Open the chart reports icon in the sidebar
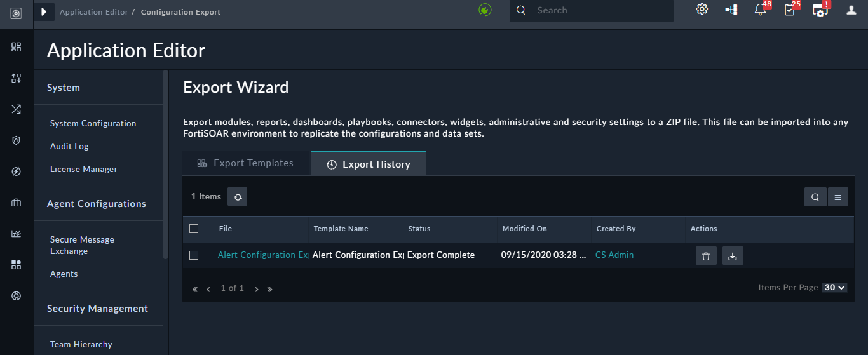 point(17,234)
